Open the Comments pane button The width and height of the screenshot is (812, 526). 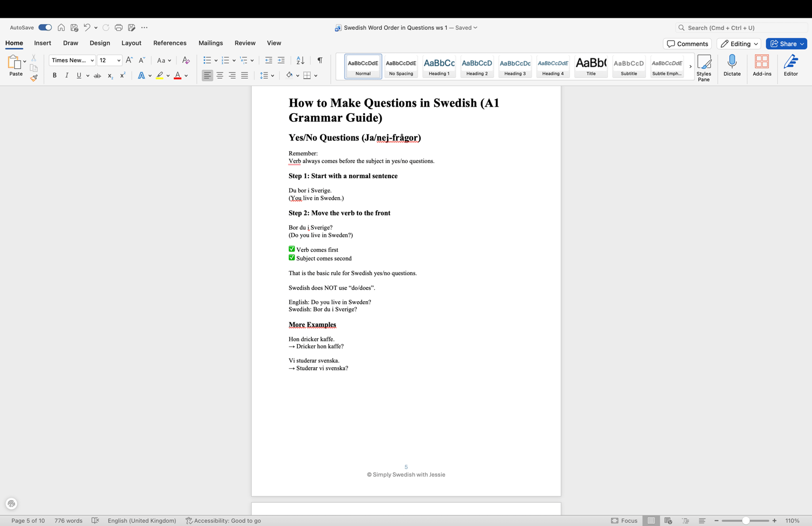pos(687,44)
